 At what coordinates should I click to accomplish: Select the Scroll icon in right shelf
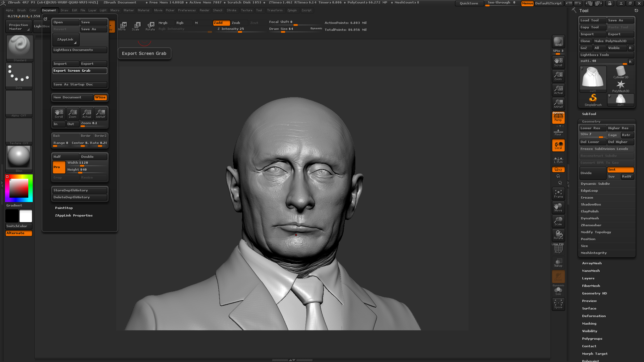coord(558,62)
